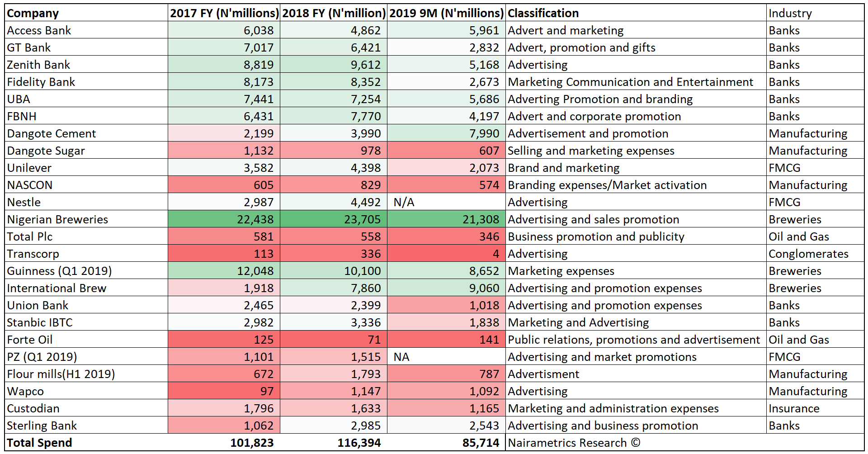This screenshot has height=454, width=868.
Task: Select Wapco's 2017 value 97
Action: click(x=224, y=391)
